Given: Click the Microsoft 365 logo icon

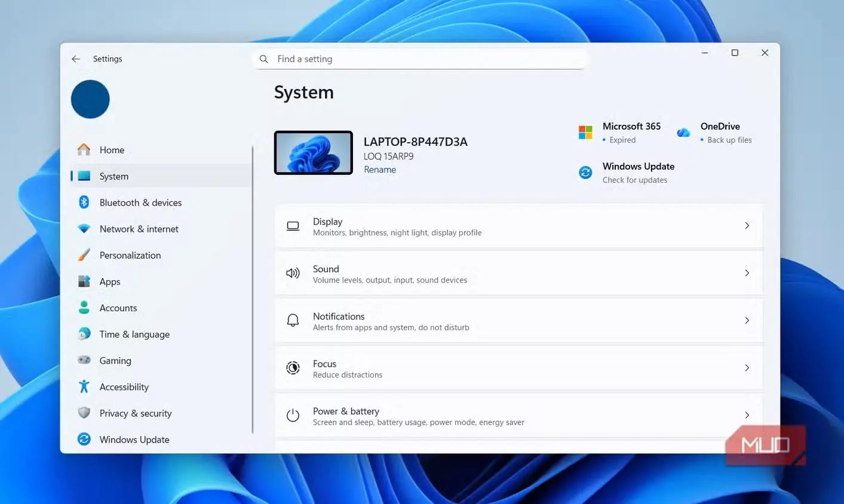Looking at the screenshot, I should [x=585, y=132].
